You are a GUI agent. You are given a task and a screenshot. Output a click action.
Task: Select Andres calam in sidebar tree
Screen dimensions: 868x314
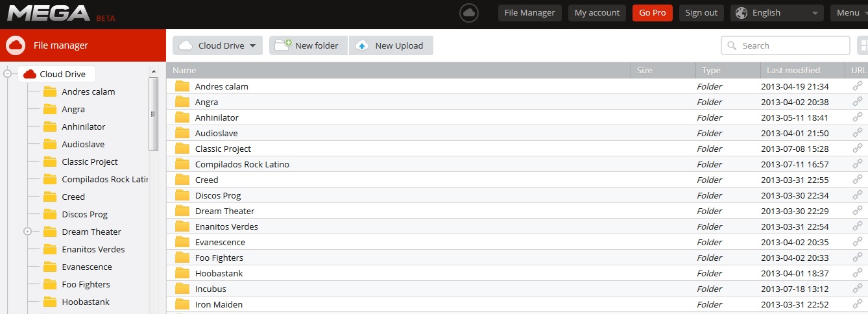coord(88,91)
